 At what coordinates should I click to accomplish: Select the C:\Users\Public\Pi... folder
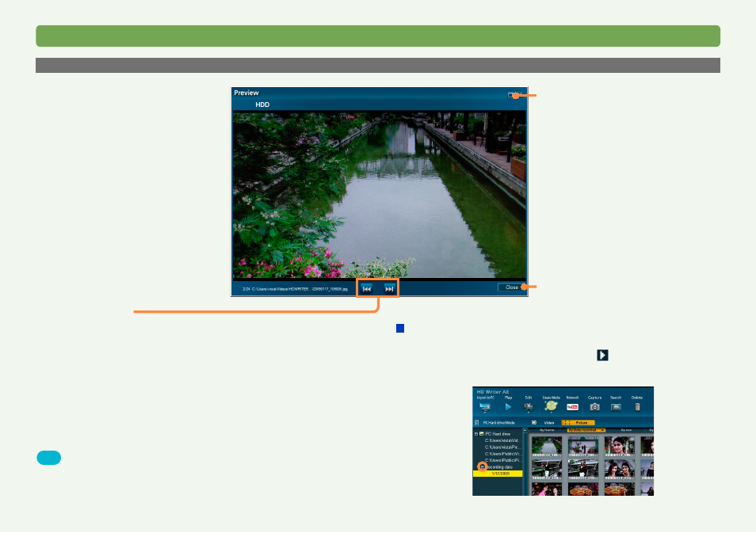click(502, 460)
